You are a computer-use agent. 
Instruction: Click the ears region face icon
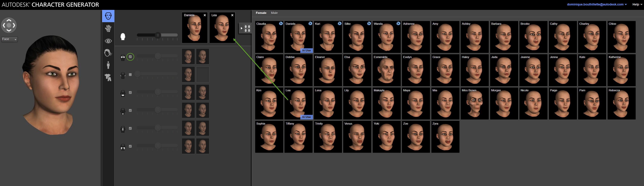coord(123,147)
